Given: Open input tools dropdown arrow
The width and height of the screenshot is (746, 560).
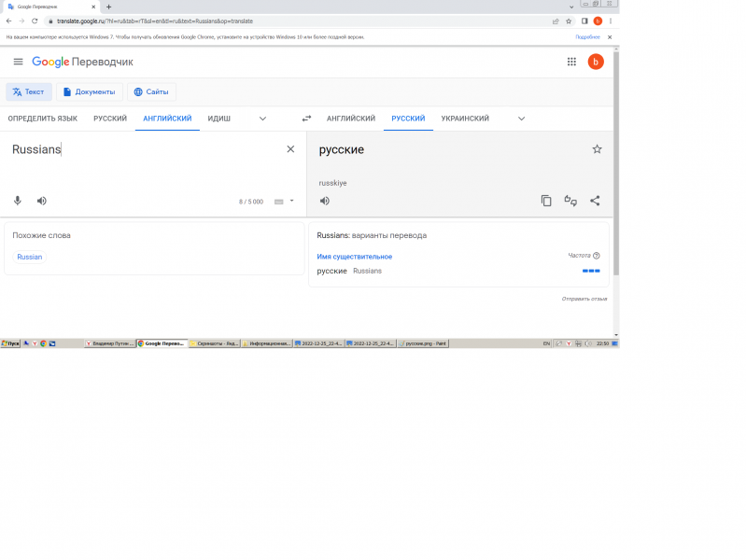Looking at the screenshot, I should tap(291, 201).
